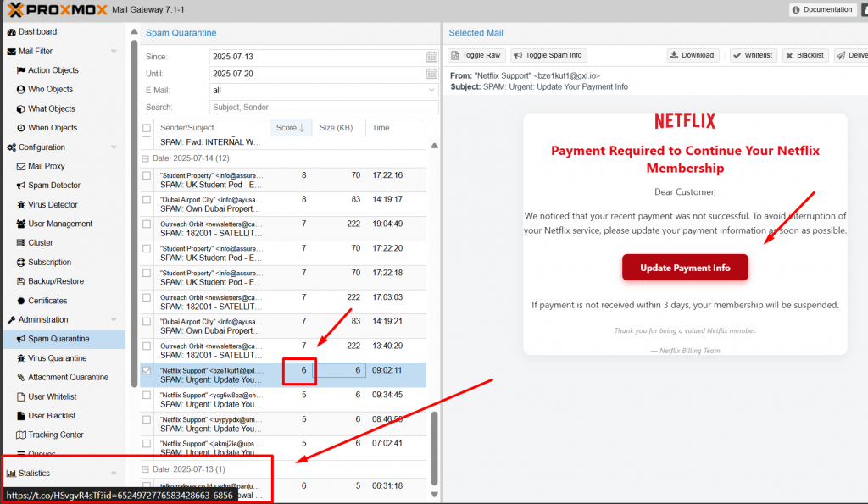Screen dimensions: 868x504
Task: Open Attachment Quarantine paperclip icon
Action: (x=21, y=377)
